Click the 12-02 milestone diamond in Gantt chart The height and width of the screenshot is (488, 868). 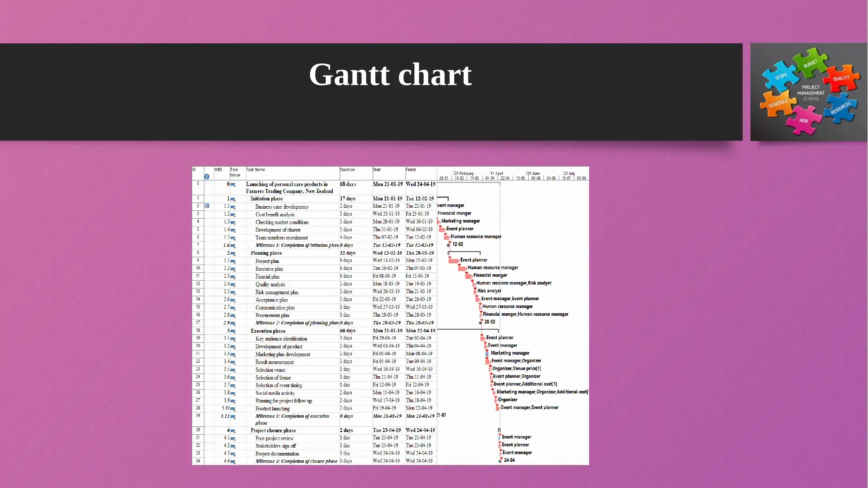click(449, 245)
